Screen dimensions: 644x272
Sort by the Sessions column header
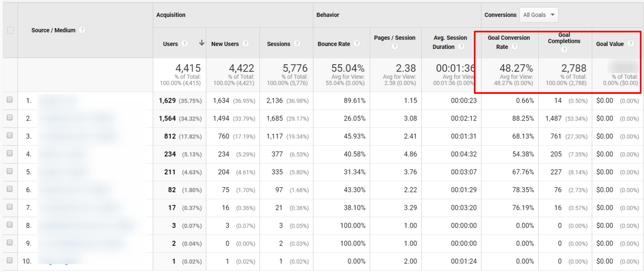(x=278, y=44)
